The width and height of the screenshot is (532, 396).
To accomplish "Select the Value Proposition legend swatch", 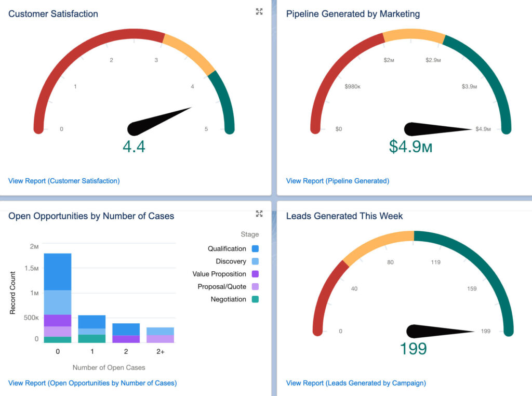I will pyautogui.click(x=255, y=274).
